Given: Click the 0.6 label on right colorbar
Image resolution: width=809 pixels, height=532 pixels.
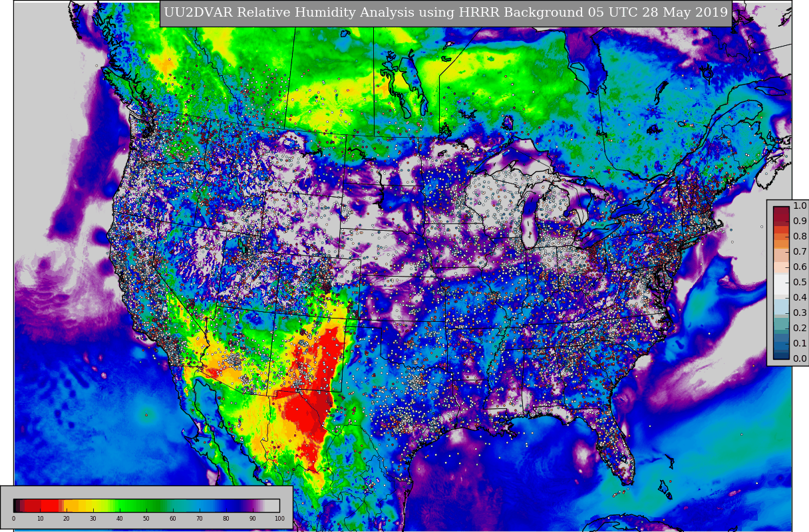Looking at the screenshot, I should pyautogui.click(x=800, y=267).
